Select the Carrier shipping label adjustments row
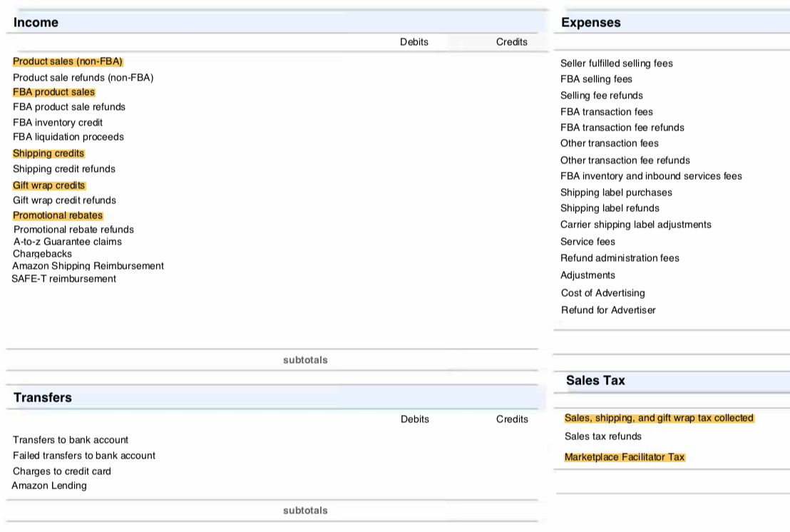The image size is (790, 532). coord(636,225)
